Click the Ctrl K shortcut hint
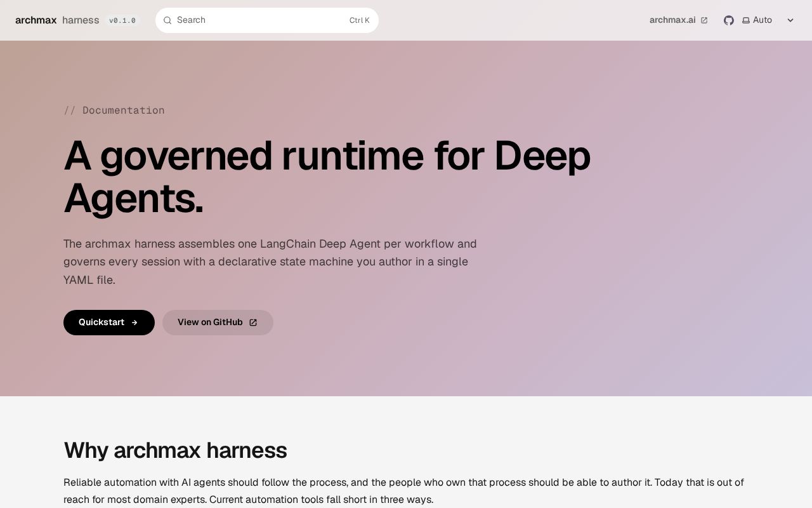The height and width of the screenshot is (508, 812). [x=360, y=20]
